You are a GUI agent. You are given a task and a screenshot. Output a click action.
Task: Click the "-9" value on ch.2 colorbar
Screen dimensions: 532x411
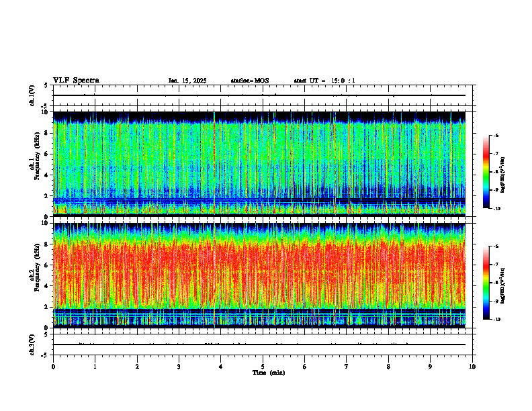click(496, 301)
